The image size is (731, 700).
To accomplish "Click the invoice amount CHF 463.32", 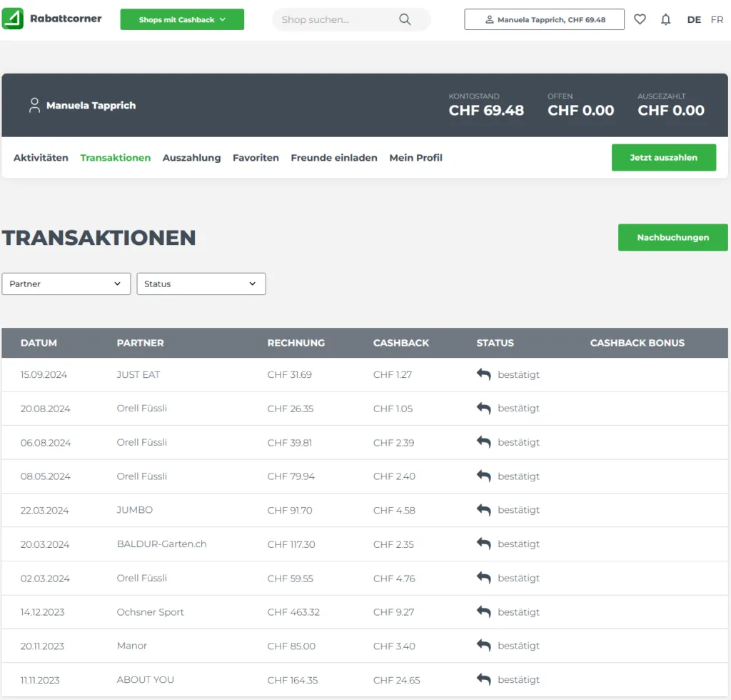I will [x=293, y=612].
